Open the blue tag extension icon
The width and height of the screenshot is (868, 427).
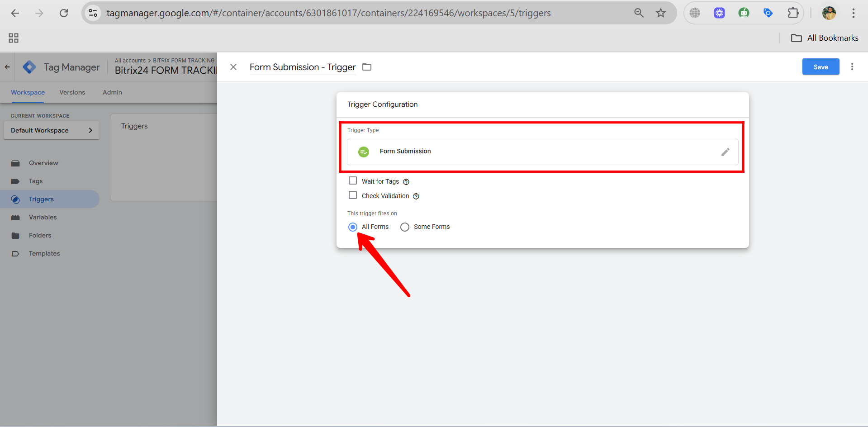(x=768, y=13)
